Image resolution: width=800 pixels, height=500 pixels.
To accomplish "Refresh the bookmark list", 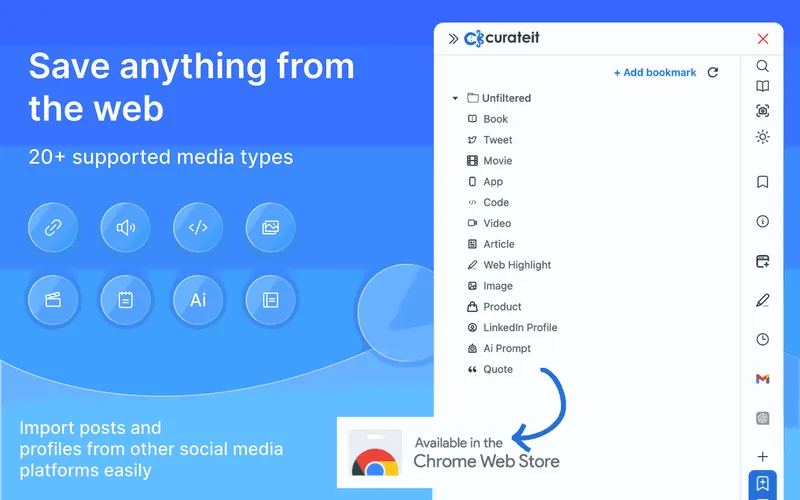I will pos(713,72).
